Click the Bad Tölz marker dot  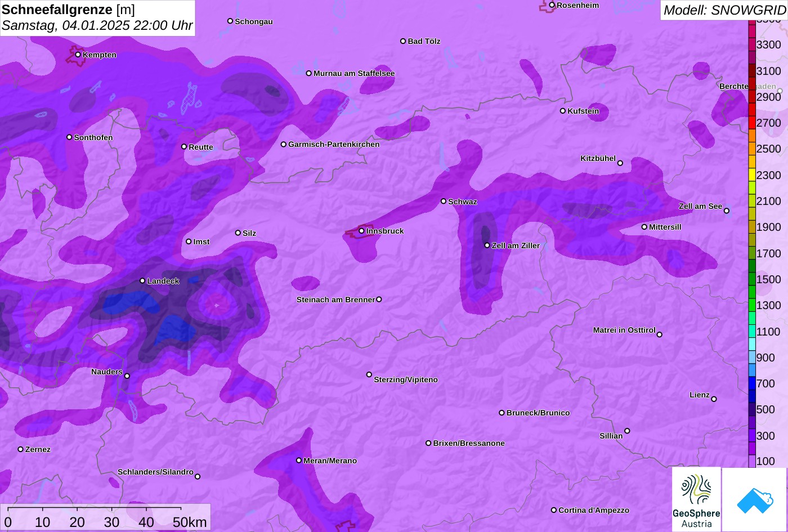click(403, 41)
